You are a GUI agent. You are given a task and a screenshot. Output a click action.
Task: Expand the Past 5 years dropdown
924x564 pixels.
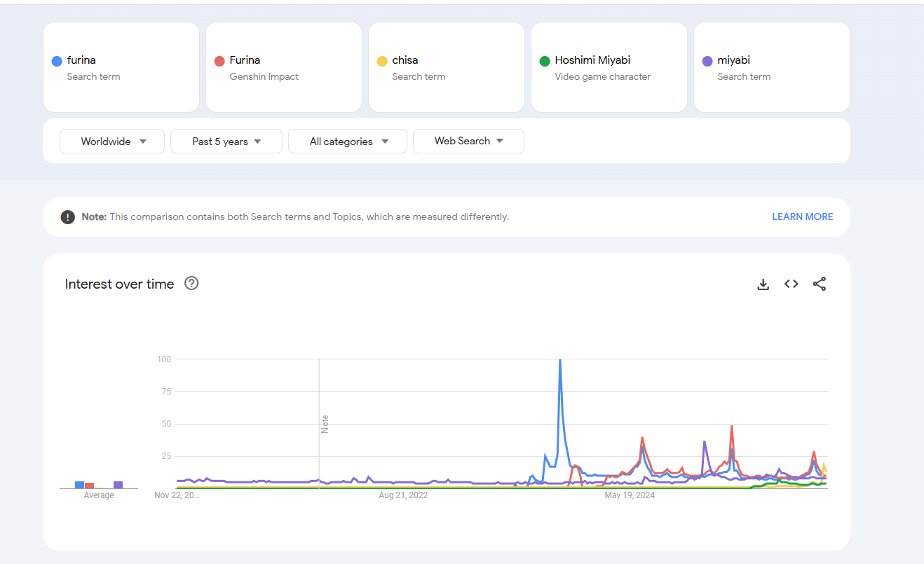[226, 142]
